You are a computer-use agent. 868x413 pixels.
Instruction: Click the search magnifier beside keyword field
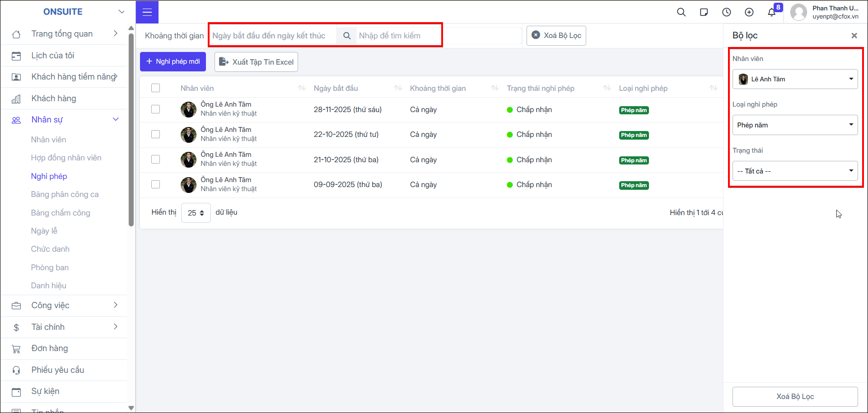coord(347,36)
